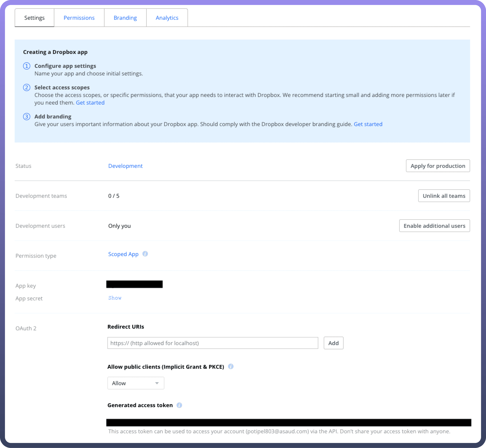Open the Branding tab

click(125, 18)
